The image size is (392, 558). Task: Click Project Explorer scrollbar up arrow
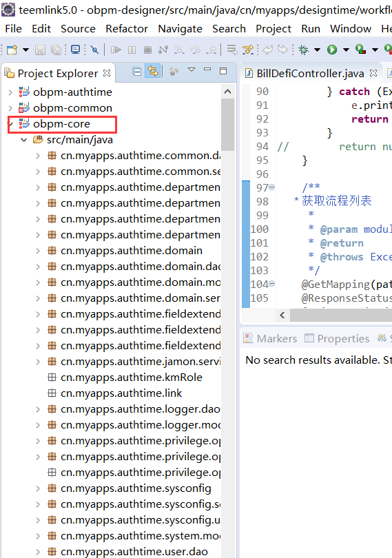(x=228, y=92)
